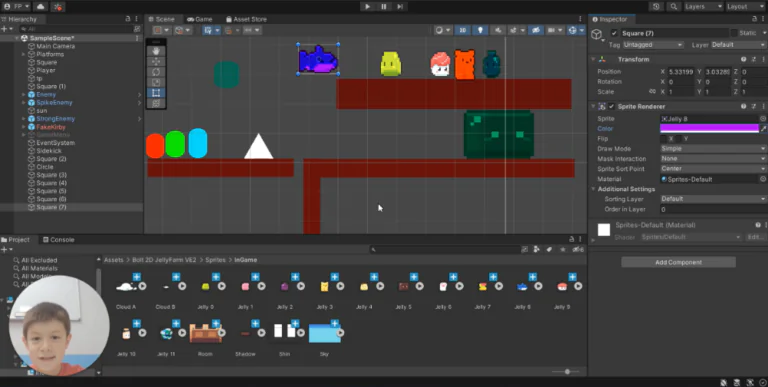Collapse the Additional Settings section

click(x=593, y=189)
